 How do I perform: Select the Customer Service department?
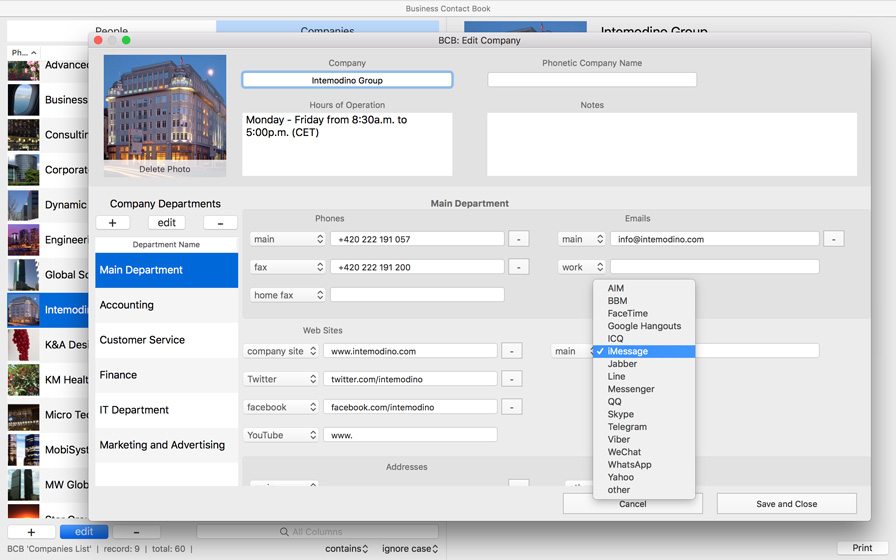(166, 340)
